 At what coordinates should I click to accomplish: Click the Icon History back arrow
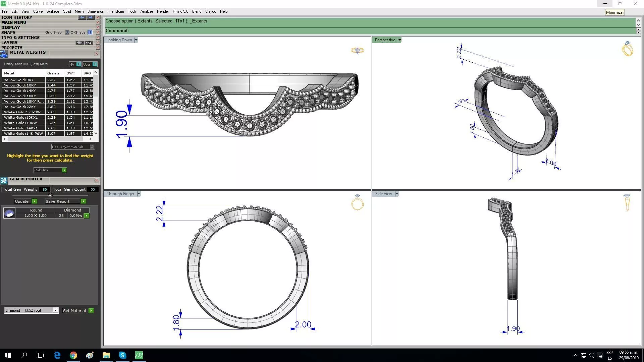click(82, 17)
